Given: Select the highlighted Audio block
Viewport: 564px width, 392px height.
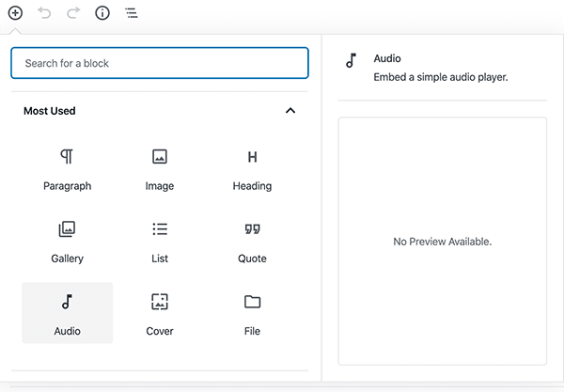Looking at the screenshot, I should [x=68, y=313].
